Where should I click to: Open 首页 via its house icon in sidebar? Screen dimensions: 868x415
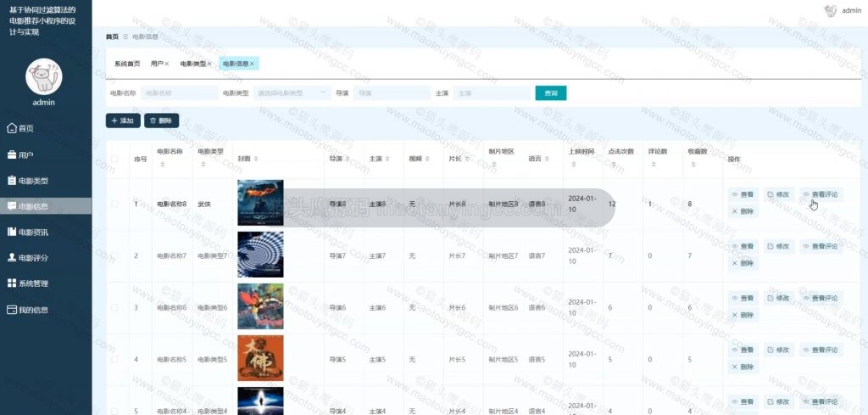[x=12, y=128]
